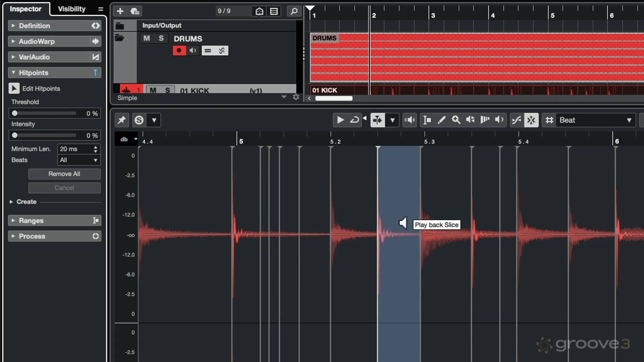This screenshot has height=362, width=644.
Task: Mute the DRUMS folder track
Action: click(147, 38)
